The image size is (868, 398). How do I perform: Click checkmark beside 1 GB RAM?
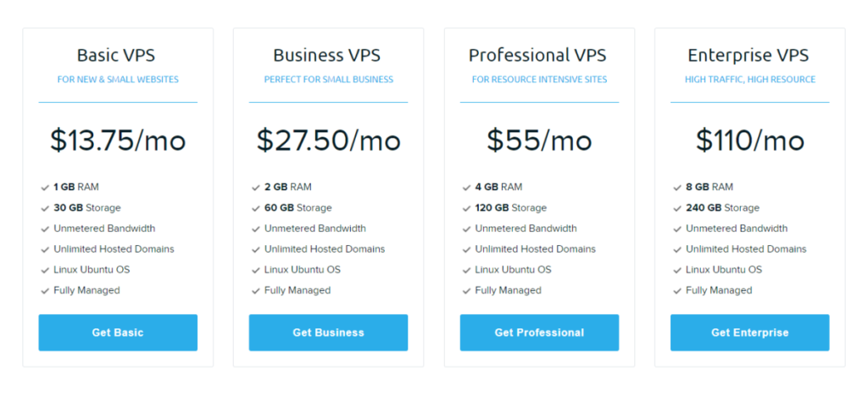45,188
